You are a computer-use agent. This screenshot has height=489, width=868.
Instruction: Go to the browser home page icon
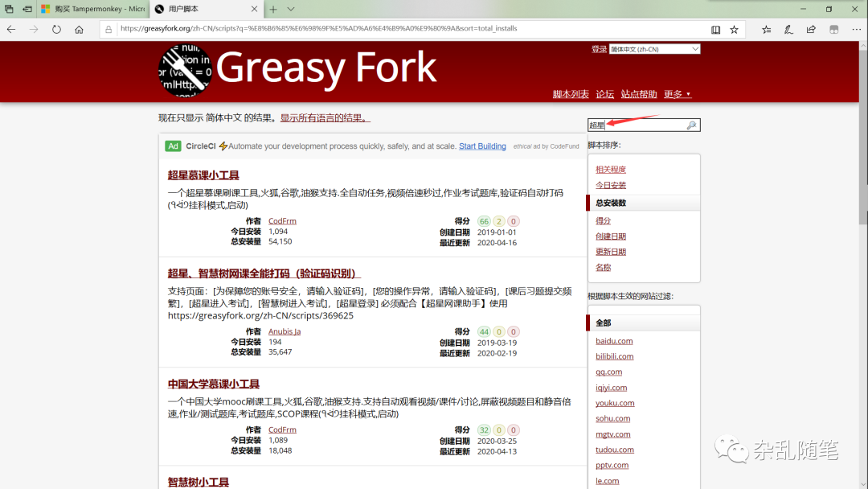pyautogui.click(x=79, y=29)
